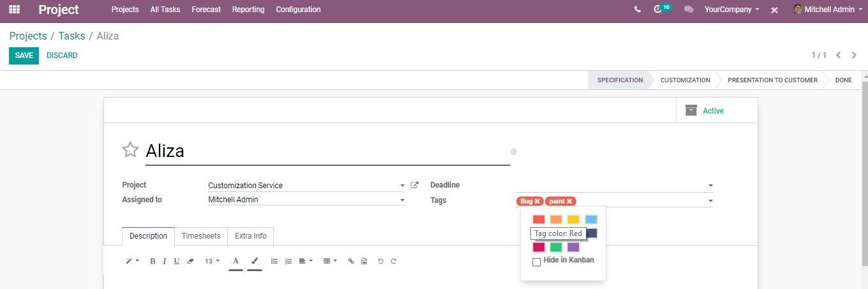Open the Forecast menu
The width and height of the screenshot is (868, 289).
tap(206, 10)
